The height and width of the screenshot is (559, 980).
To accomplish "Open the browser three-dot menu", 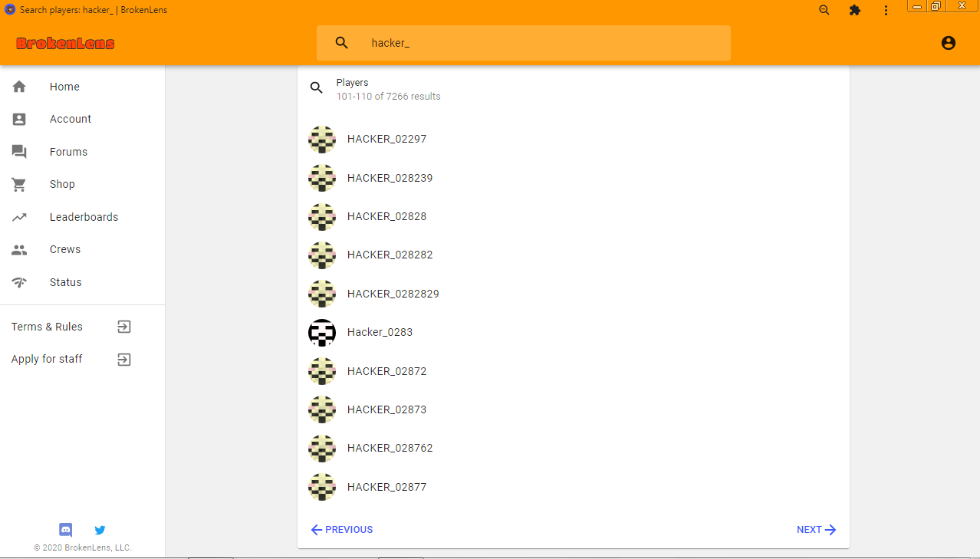I will tap(886, 11).
